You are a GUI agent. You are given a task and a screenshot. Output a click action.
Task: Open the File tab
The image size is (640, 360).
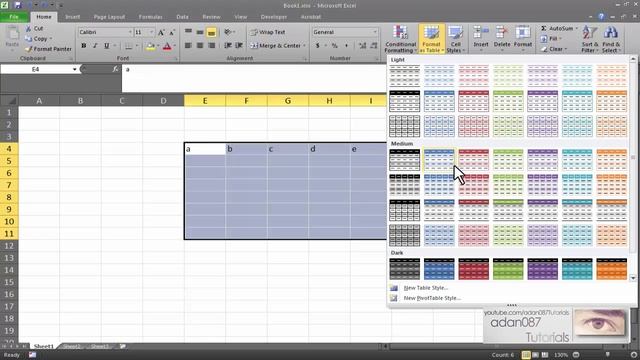(14, 17)
